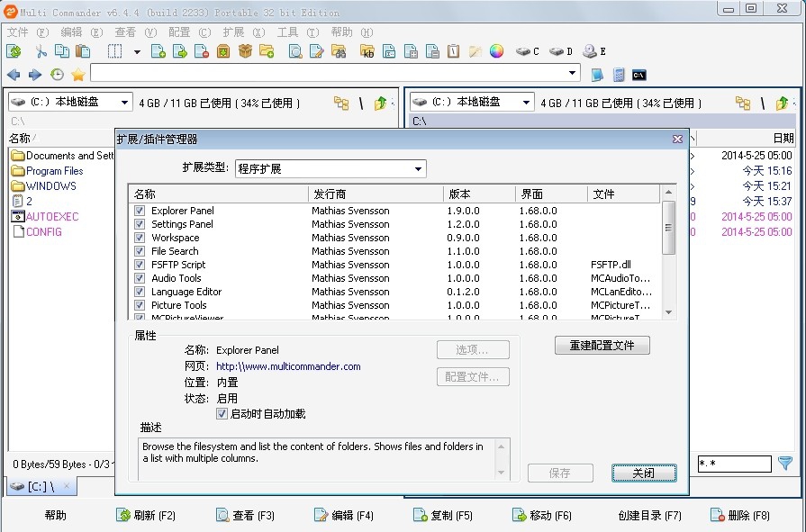Click the *.* filter input field

(x=735, y=464)
